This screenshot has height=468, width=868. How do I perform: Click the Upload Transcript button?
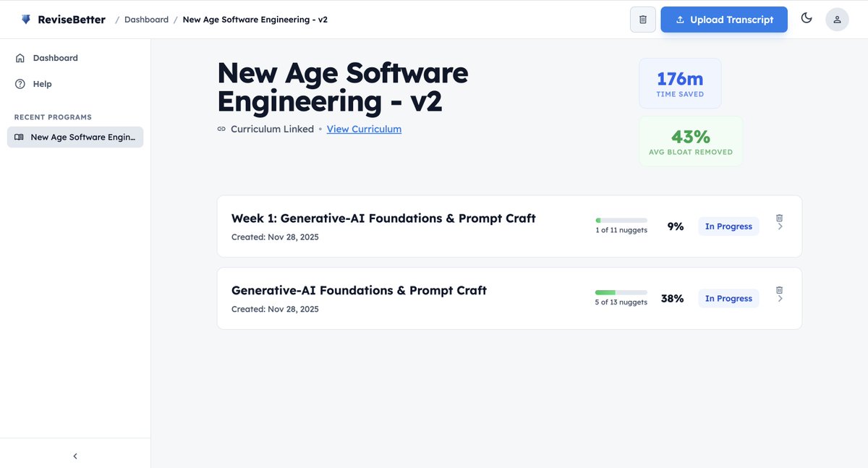[724, 20]
